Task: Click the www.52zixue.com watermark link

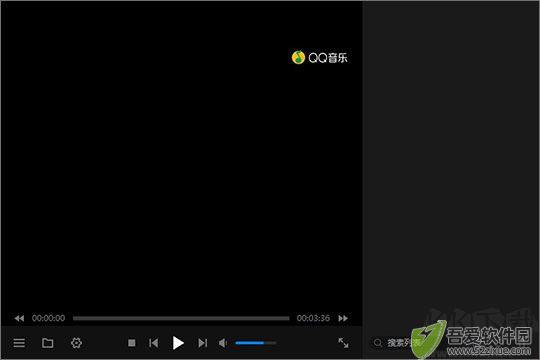Action: pyautogui.click(x=489, y=351)
